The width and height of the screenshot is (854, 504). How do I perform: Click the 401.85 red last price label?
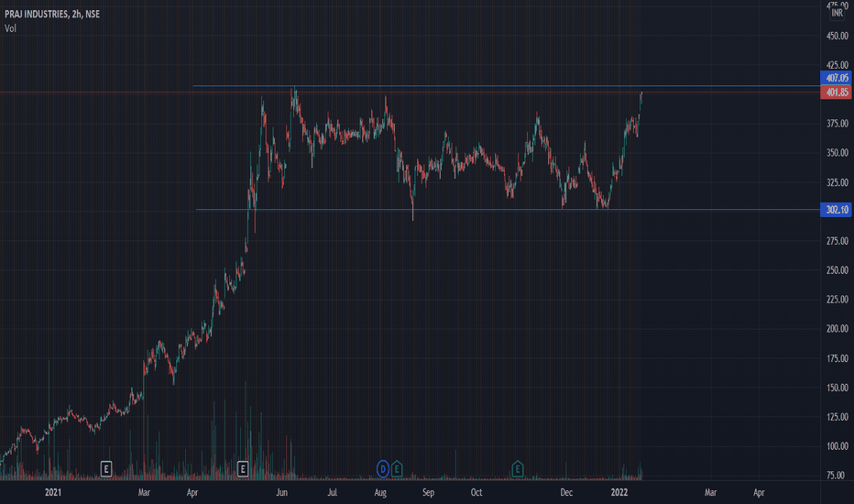(x=836, y=92)
